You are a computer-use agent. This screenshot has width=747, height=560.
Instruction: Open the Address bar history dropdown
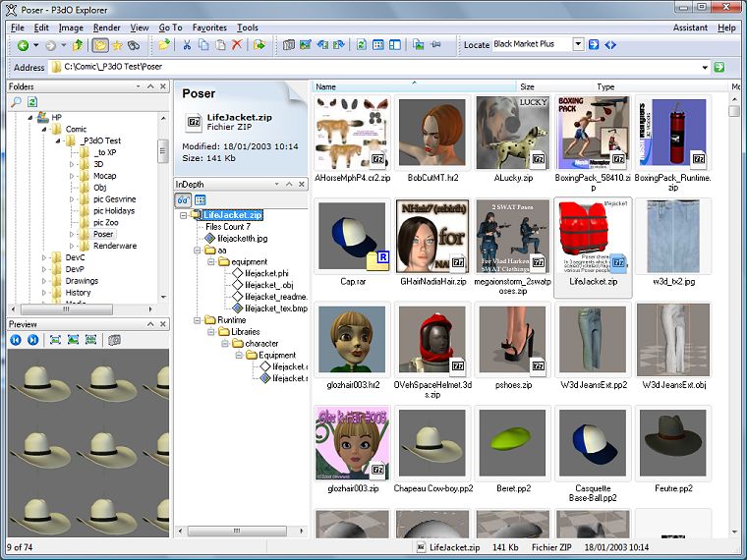point(705,67)
